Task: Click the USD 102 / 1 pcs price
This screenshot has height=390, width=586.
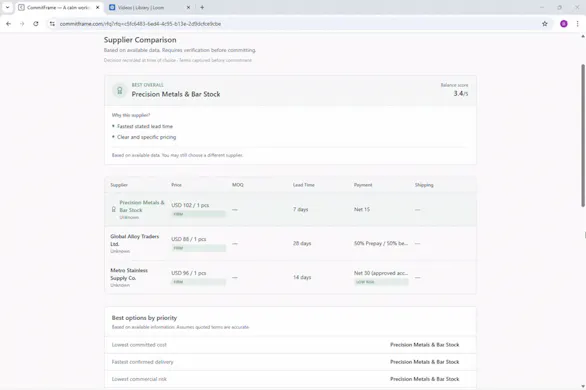Action: (190, 205)
